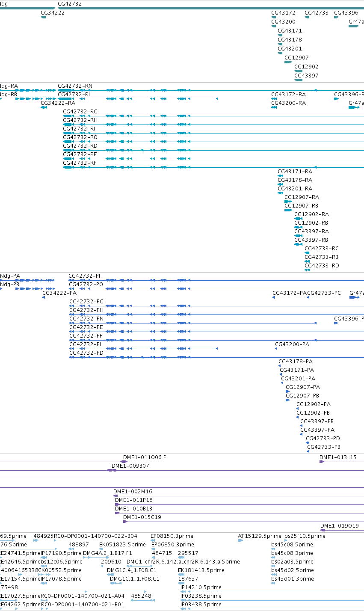
Task: Click protein CG42732-PG
Action: 86,302
